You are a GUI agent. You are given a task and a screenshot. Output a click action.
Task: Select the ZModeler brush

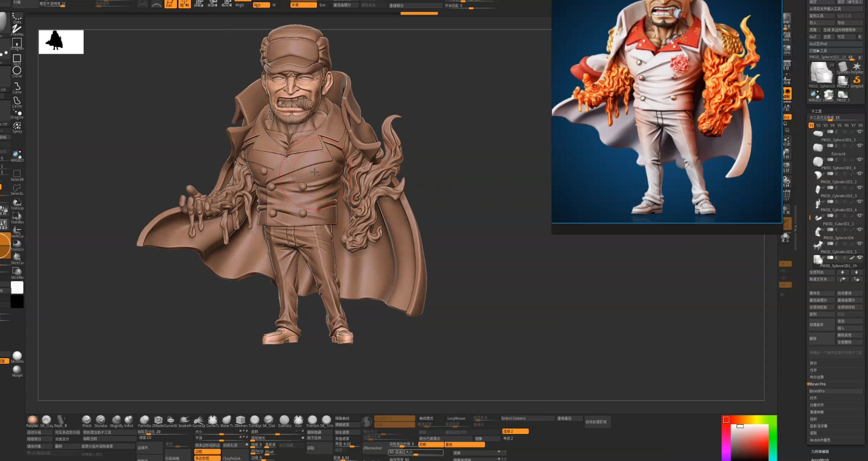click(x=158, y=421)
